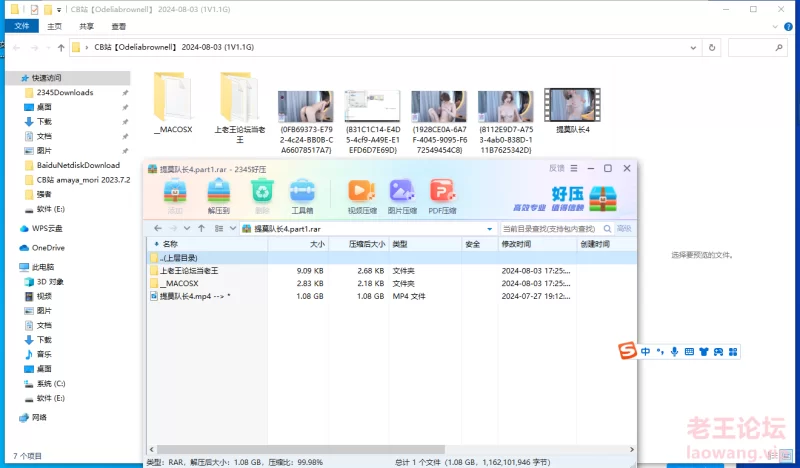Viewport: 800px width, 468px height.
Task: Toggle Chinese/English mode on the Sogou IME bar
Action: 647,351
